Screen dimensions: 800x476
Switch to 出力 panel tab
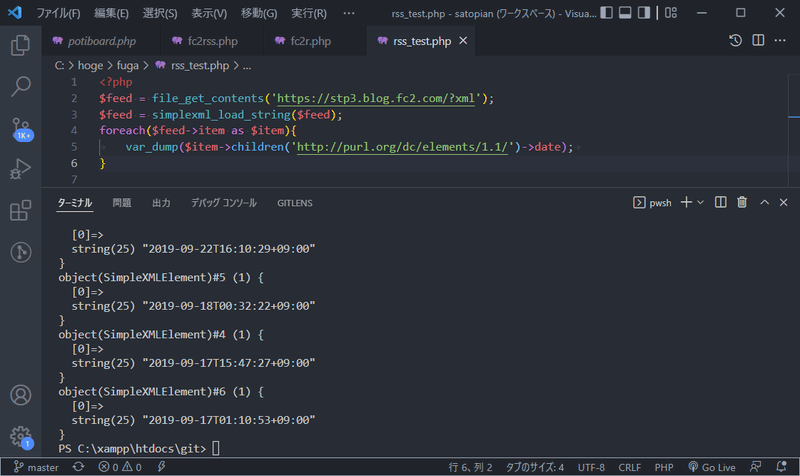[x=161, y=203]
